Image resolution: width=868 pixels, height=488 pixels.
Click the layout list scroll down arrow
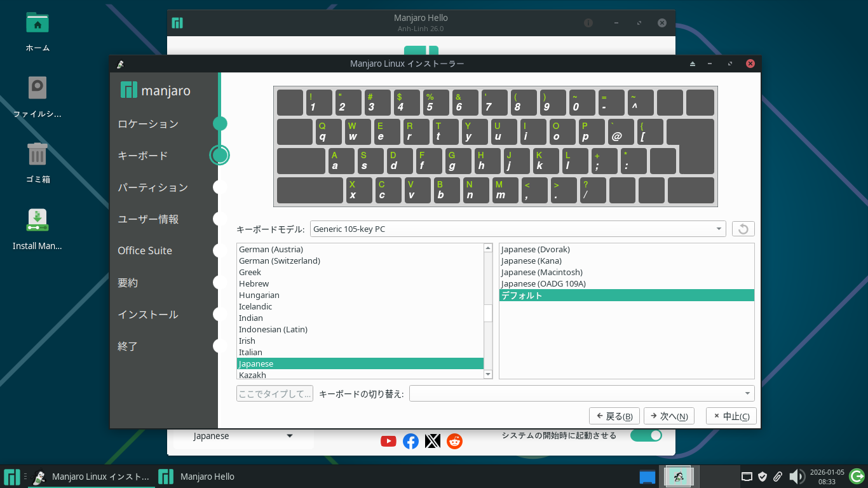488,375
